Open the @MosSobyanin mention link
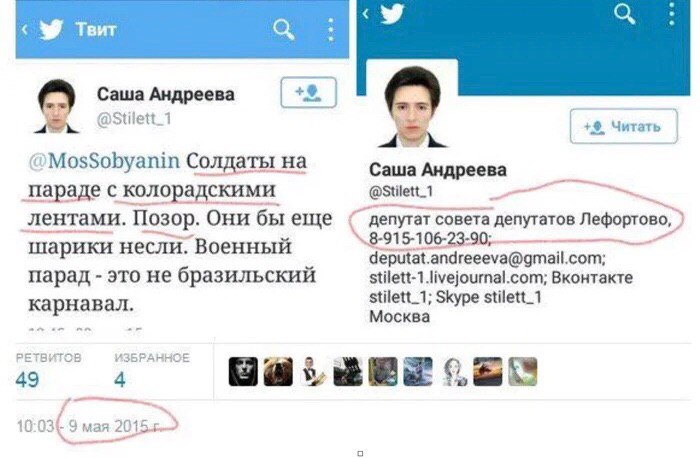This screenshot has width=700, height=458. (x=104, y=161)
